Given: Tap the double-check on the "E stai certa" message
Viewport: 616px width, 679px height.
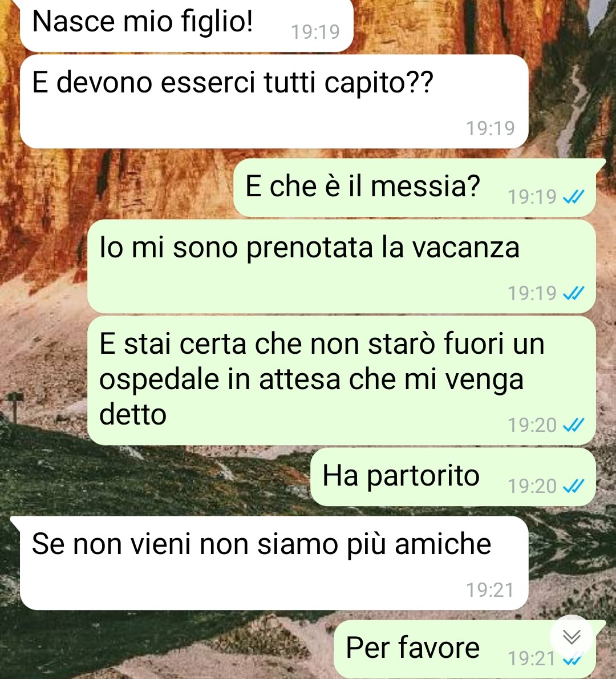Looking at the screenshot, I should [x=574, y=425].
